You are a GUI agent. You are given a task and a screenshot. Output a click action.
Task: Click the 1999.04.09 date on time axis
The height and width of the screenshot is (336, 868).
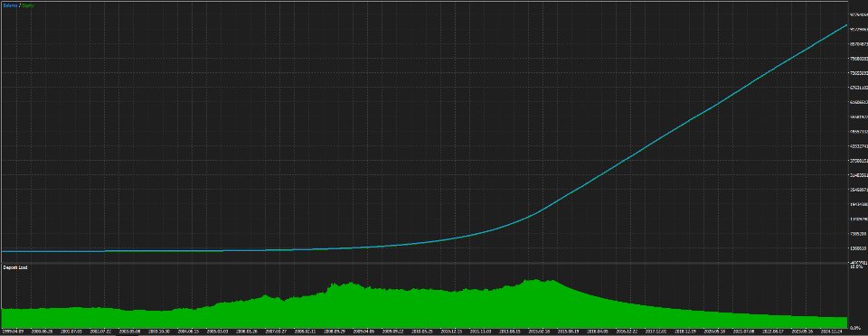pos(13,332)
